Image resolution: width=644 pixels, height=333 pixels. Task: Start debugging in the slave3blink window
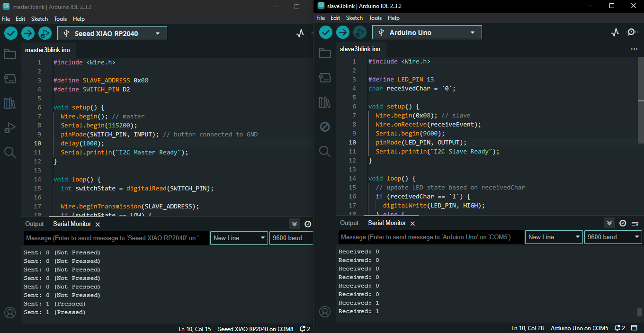click(x=360, y=32)
